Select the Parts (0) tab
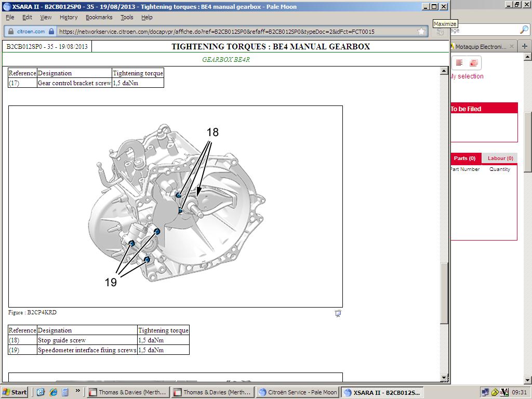Image resolution: width=532 pixels, height=399 pixels. [x=464, y=158]
